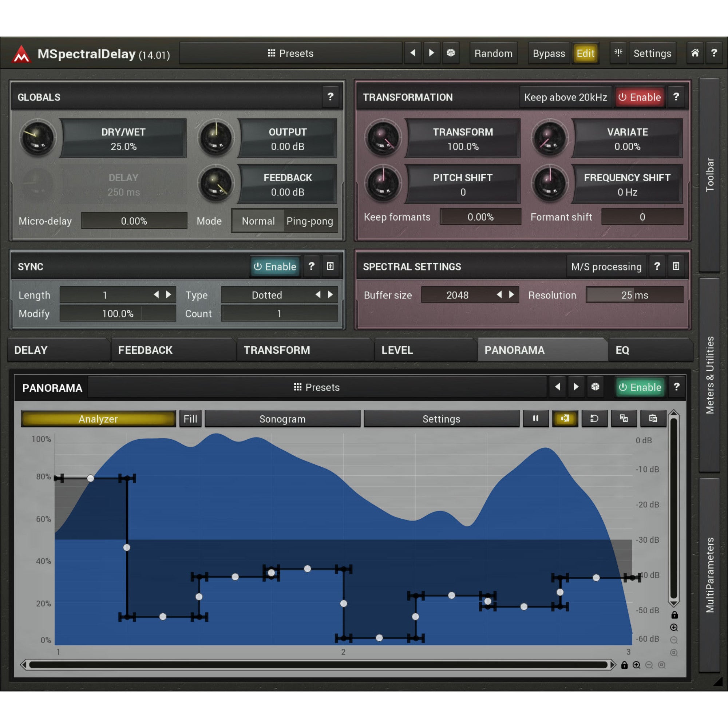This screenshot has height=728, width=728.
Task: Expand the MultiParameters side panel
Action: tap(709, 575)
